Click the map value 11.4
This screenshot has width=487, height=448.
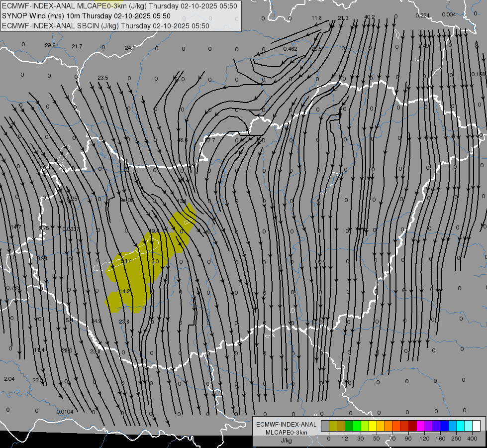tap(39, 350)
